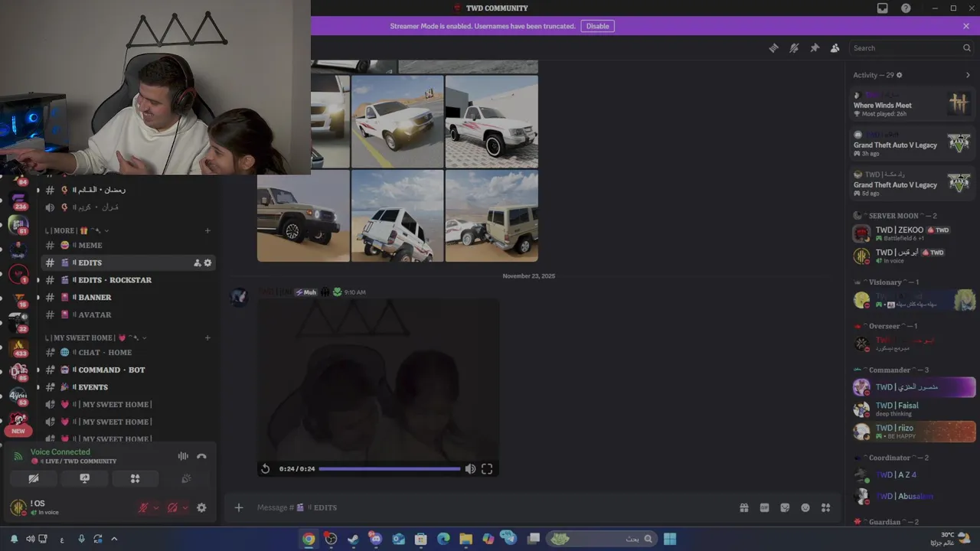The image size is (980, 551).
Task: Click the ! OS user avatar
Action: tap(18, 507)
